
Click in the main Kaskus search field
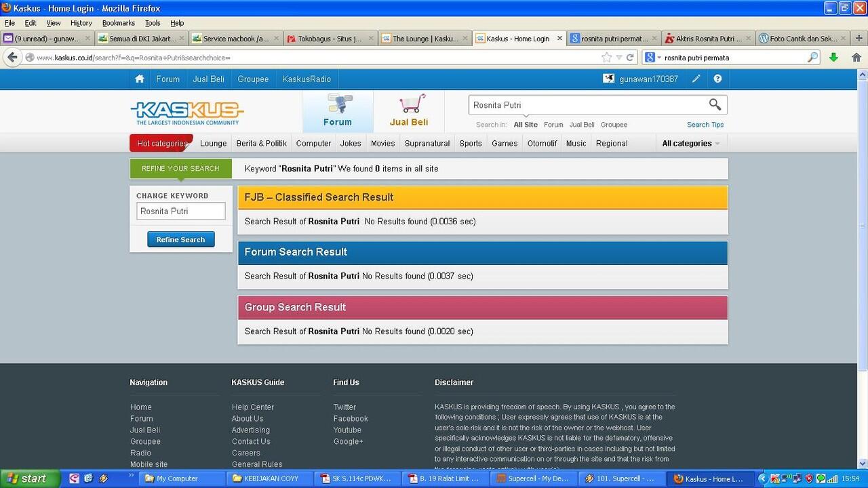pos(587,105)
